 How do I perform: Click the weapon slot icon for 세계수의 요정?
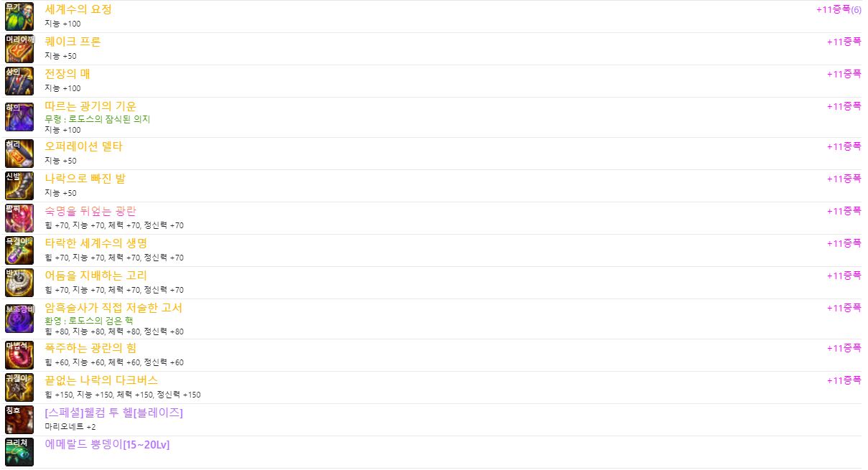pos(19,17)
